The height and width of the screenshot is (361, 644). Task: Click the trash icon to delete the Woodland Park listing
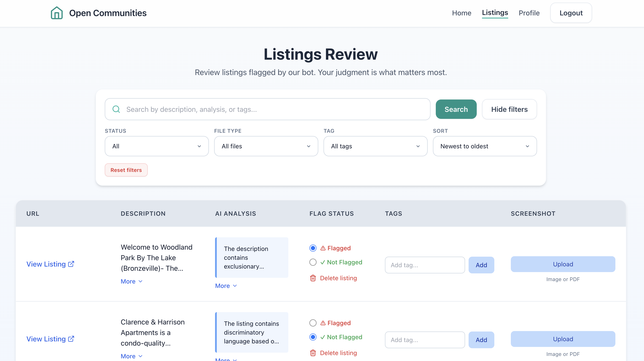point(313,278)
